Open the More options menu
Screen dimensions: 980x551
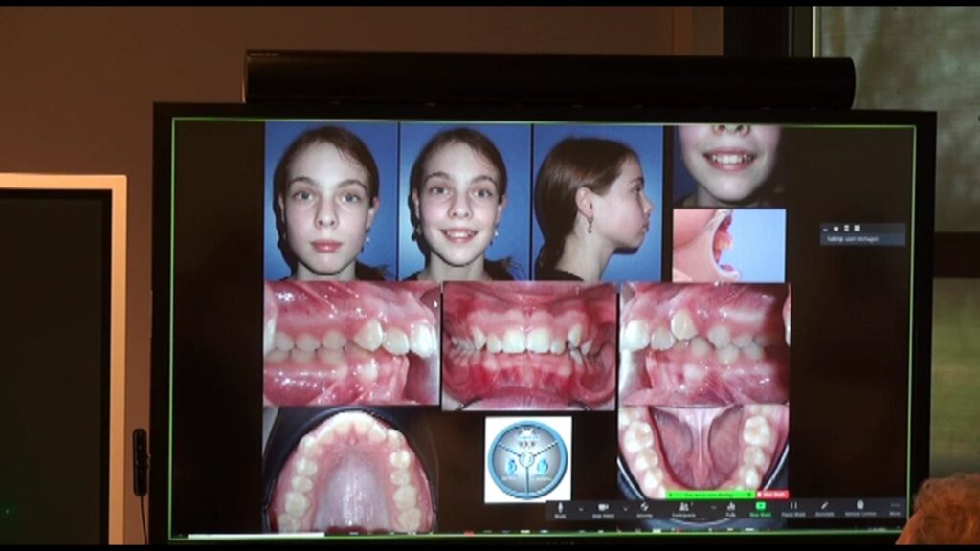tap(895, 507)
